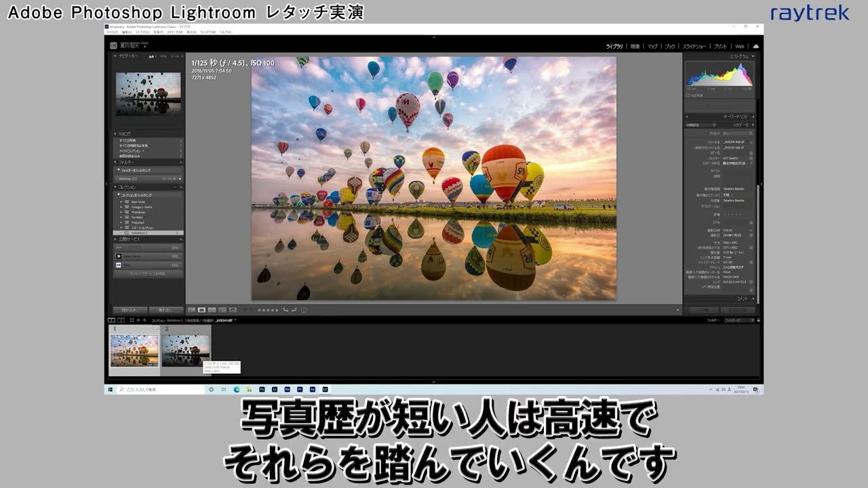Screen dimensions: 868x488
Task: Select loupe view icon in toolbar
Action: coord(201,310)
